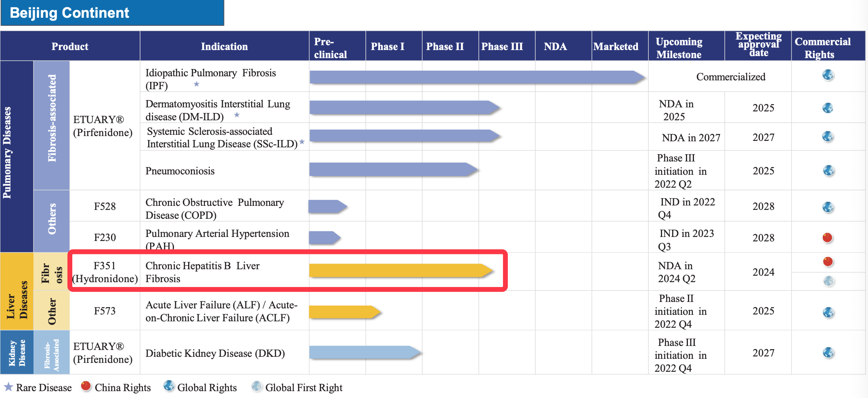Click the Global Rights globe in the legend
The width and height of the screenshot is (868, 398).
169,386
